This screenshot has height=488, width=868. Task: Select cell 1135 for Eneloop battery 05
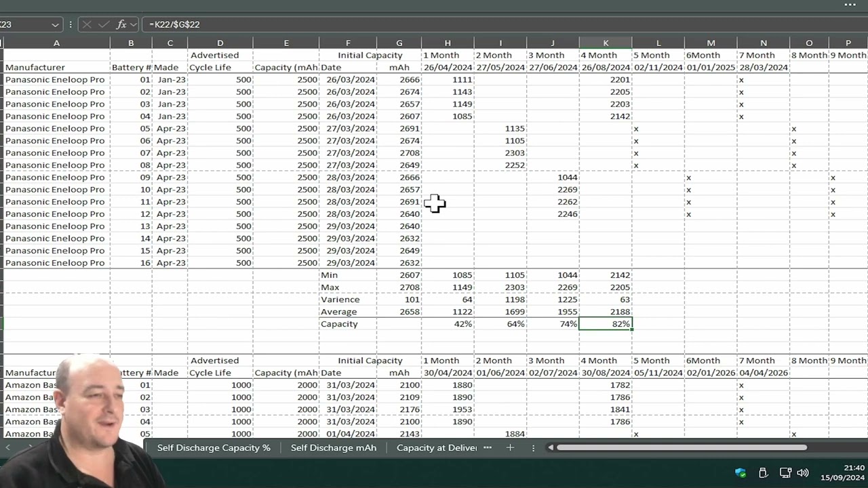(500, 129)
